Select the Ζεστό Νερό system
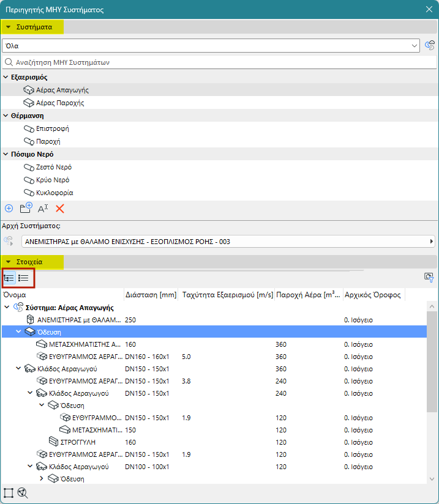439x504 pixels. tap(54, 167)
